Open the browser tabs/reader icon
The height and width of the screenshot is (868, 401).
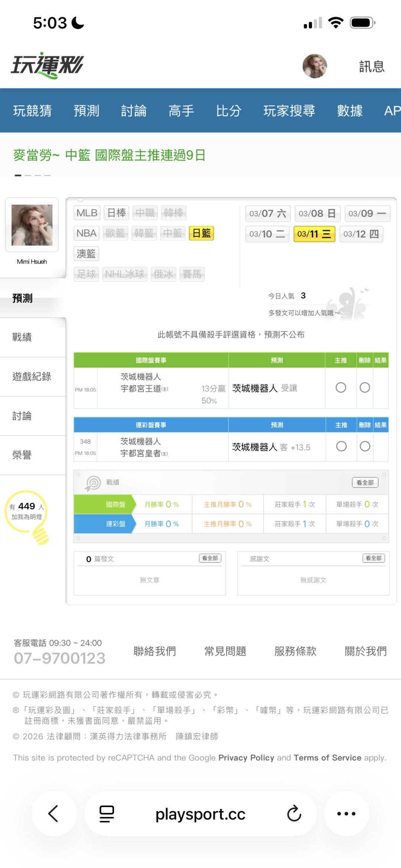tap(107, 813)
